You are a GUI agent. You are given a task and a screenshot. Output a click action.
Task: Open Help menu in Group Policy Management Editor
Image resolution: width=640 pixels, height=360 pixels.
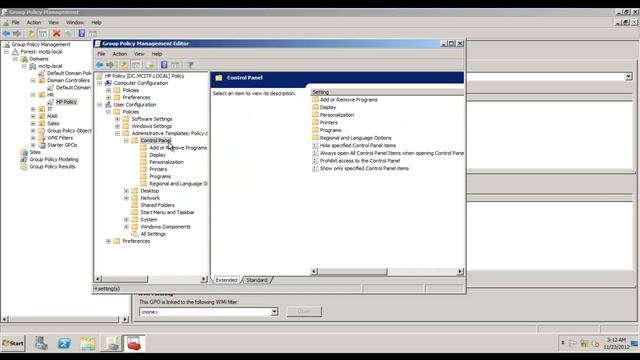tap(157, 54)
